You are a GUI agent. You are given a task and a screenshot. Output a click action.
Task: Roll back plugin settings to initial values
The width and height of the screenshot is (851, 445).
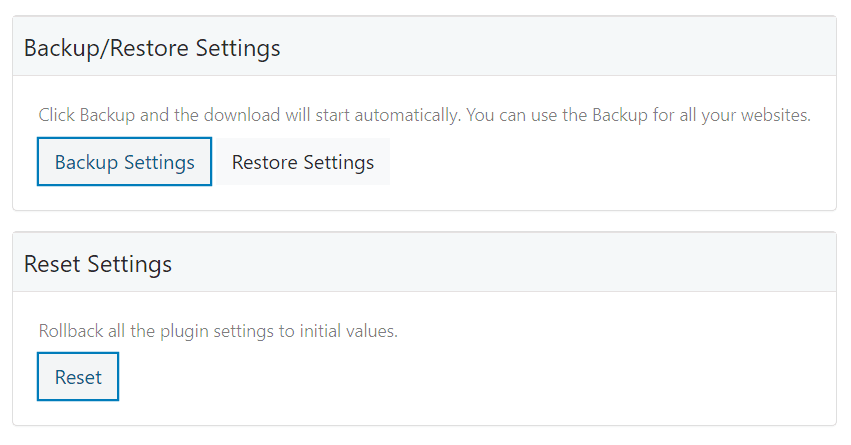pos(78,377)
